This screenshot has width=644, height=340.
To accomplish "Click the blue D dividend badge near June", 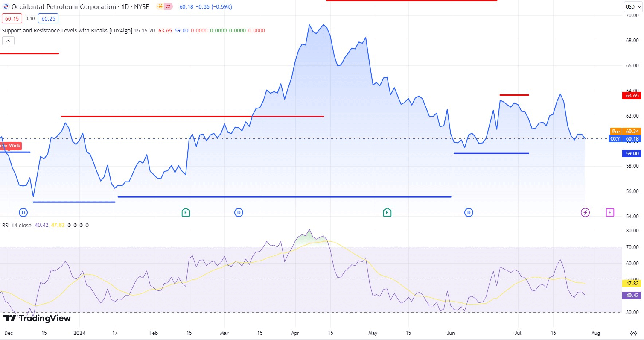I will [x=469, y=212].
